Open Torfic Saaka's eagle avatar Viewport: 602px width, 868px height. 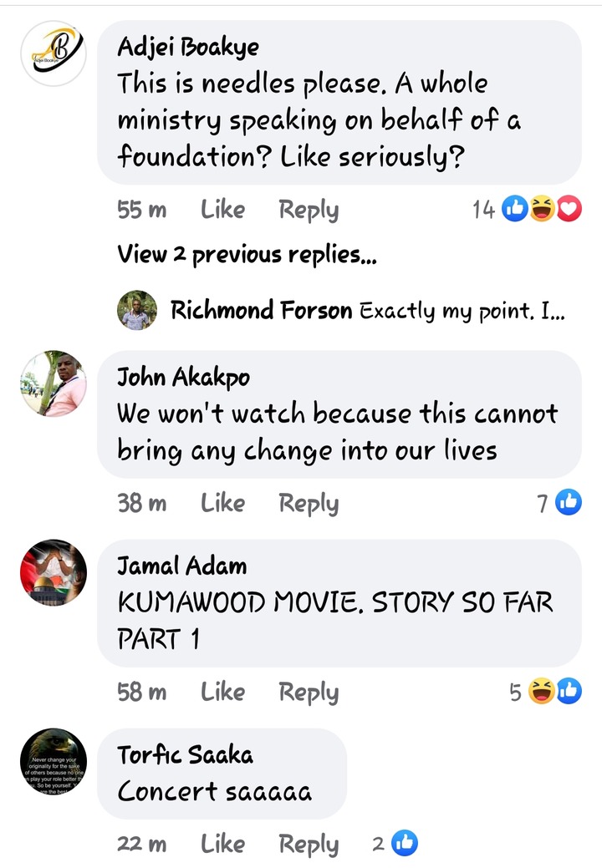(54, 762)
